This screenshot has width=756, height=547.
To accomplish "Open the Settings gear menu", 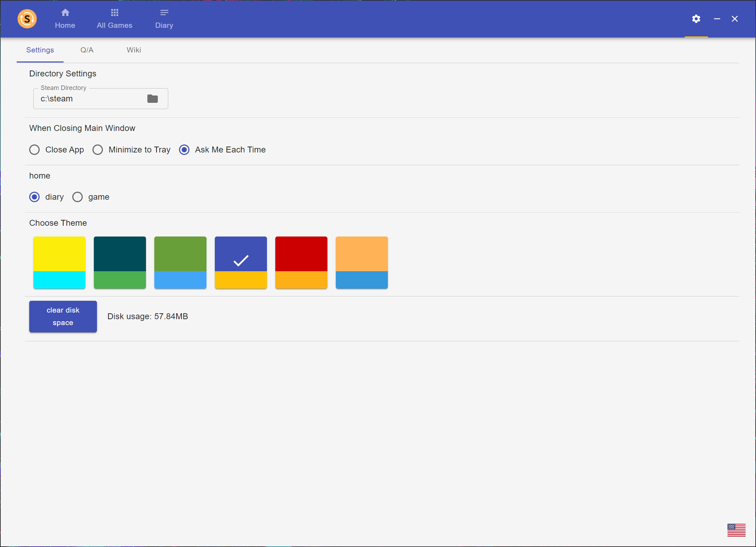I will pyautogui.click(x=696, y=18).
